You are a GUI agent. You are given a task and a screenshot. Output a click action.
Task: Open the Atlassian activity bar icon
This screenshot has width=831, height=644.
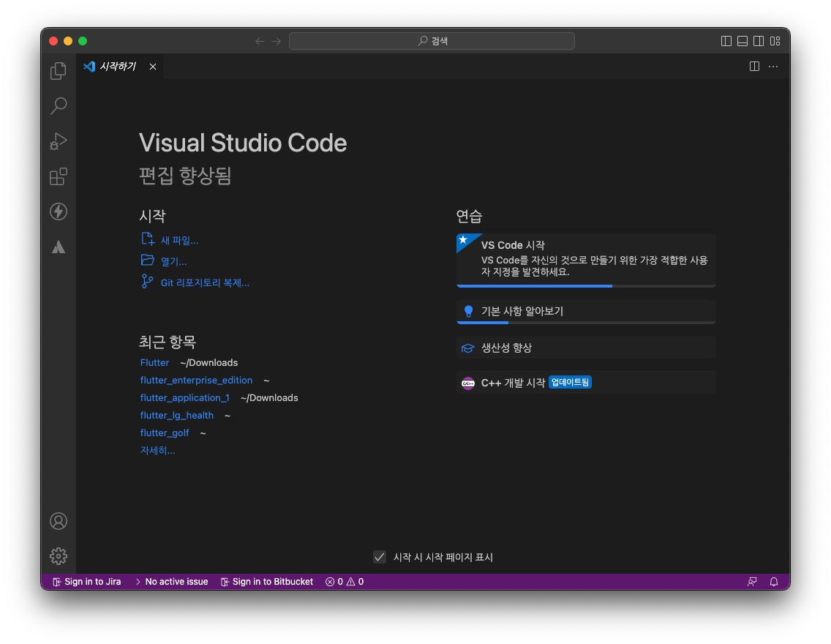[59, 247]
